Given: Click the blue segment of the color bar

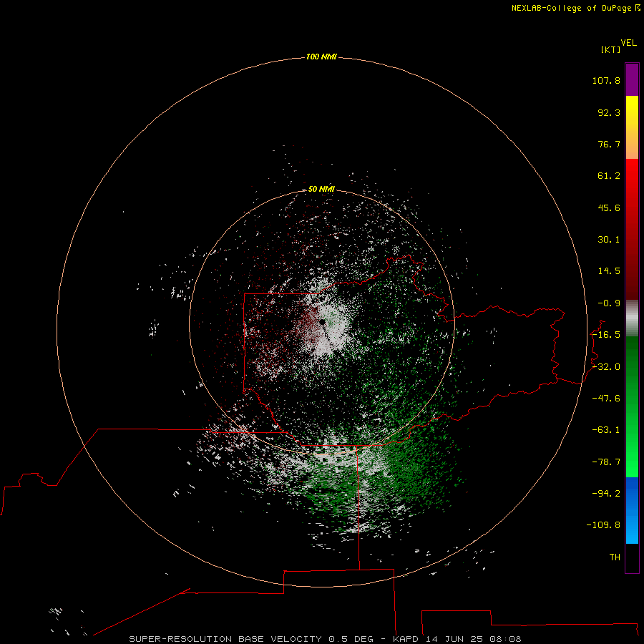Looking at the screenshot, I should pyautogui.click(x=632, y=510).
